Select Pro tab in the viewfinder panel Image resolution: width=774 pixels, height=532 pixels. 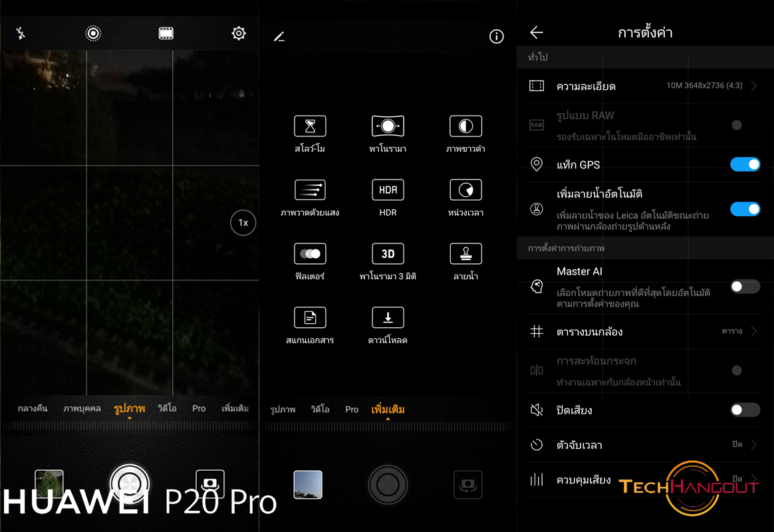point(199,408)
